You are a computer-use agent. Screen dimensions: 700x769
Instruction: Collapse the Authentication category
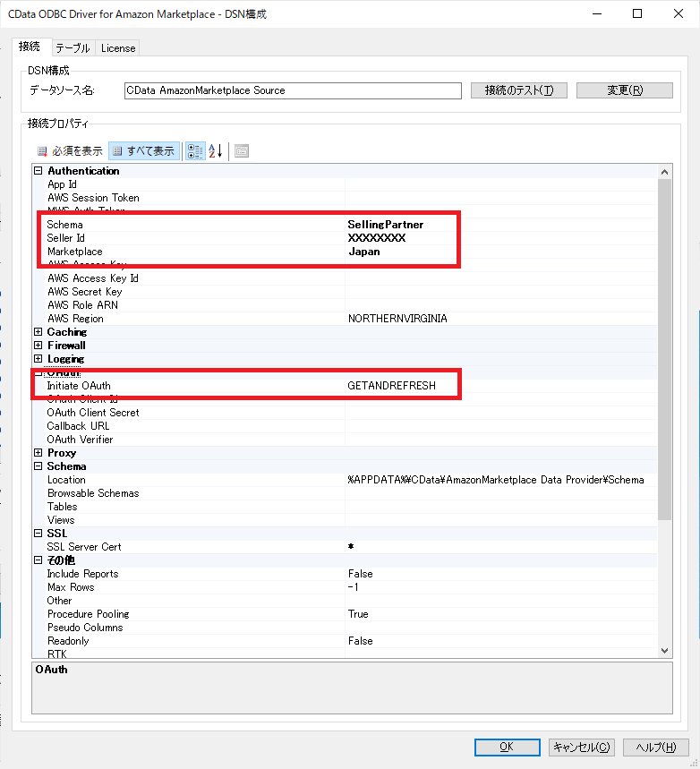(x=38, y=171)
